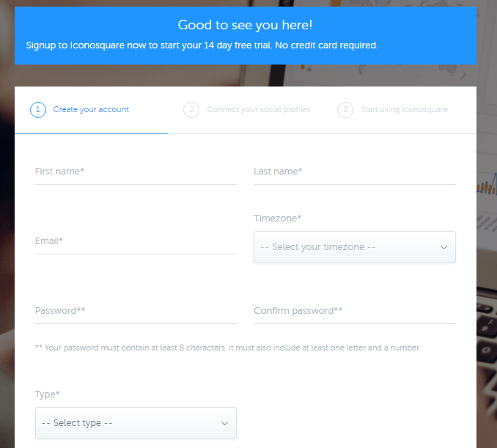
Task: Click the Password input field
Action: coord(136,311)
